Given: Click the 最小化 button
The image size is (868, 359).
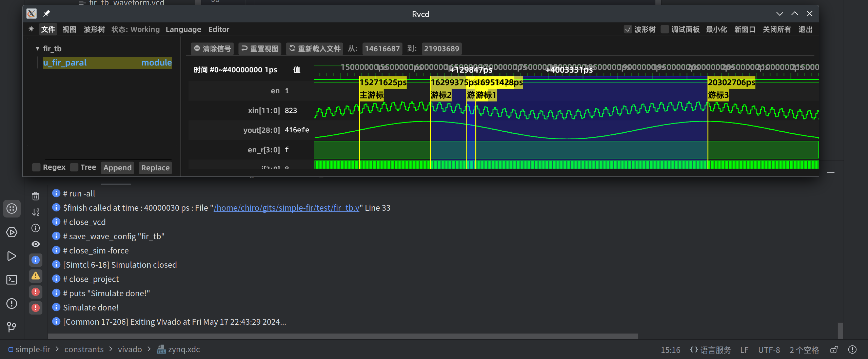Looking at the screenshot, I should point(716,29).
